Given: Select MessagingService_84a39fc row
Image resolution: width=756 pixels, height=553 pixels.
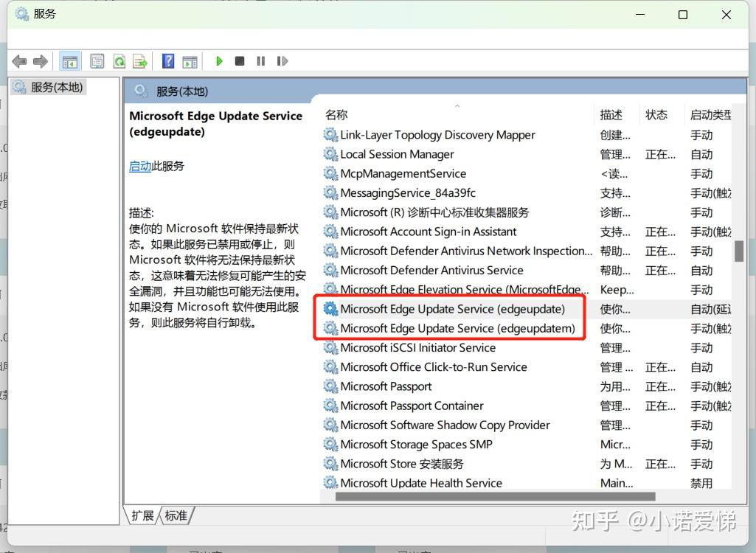Looking at the screenshot, I should [527, 193].
